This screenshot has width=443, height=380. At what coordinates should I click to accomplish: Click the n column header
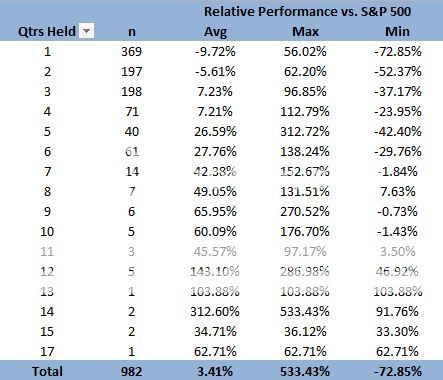132,32
